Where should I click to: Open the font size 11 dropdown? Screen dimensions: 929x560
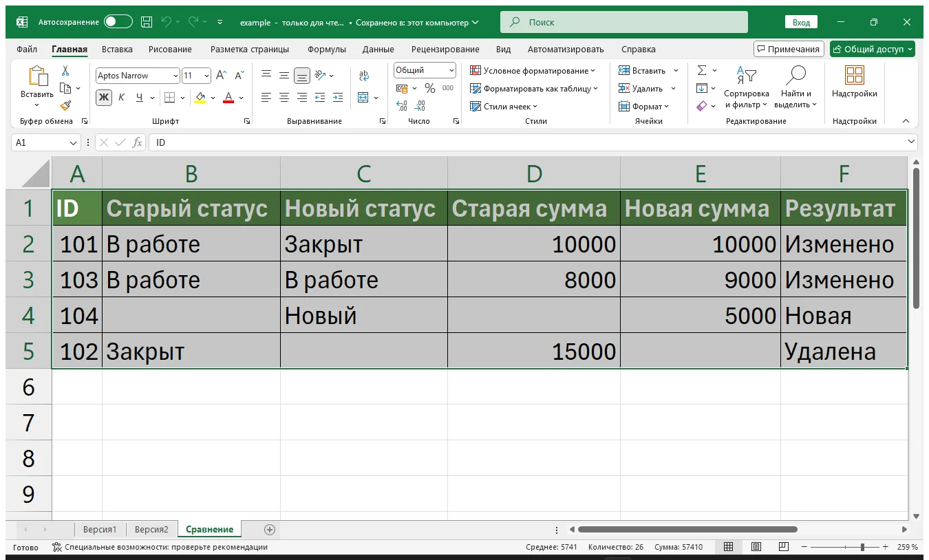(x=206, y=76)
